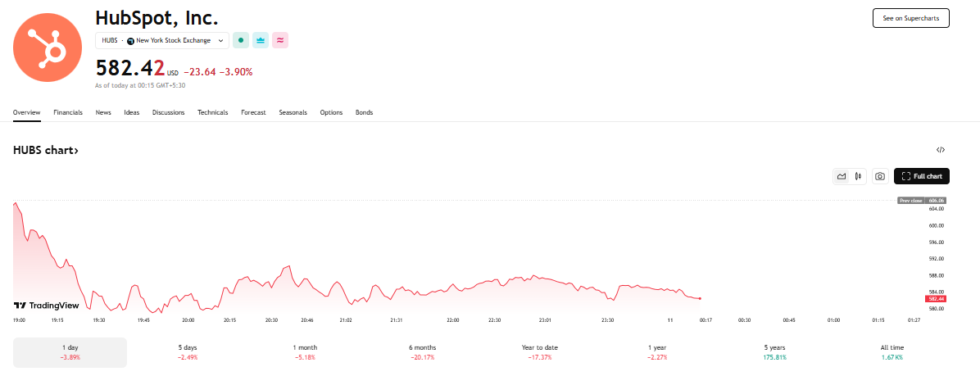Click the TradingView logo on chart
Viewport: 980px width, 376px height.
tap(46, 306)
